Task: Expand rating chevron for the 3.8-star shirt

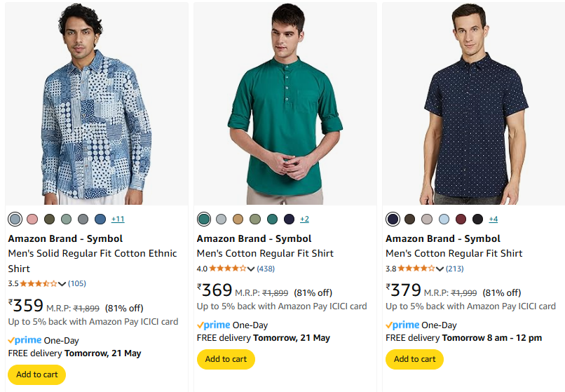Action: [x=440, y=269]
